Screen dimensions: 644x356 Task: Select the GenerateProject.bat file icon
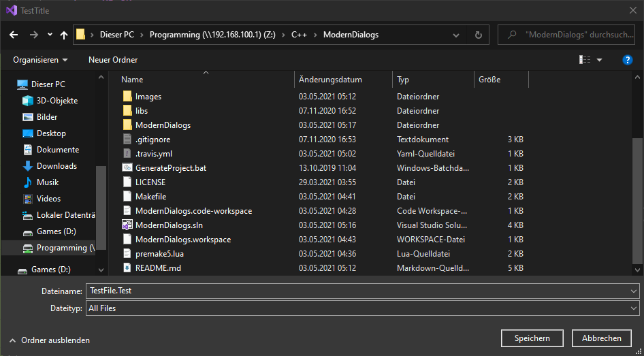[x=127, y=168]
